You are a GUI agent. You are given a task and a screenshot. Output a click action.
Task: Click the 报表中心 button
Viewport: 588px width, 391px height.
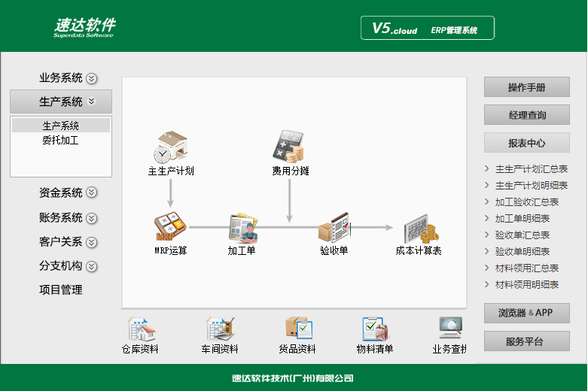click(527, 143)
